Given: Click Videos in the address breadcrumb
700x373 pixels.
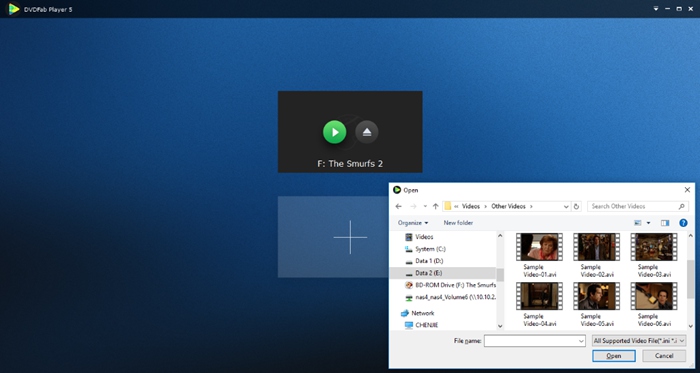Looking at the screenshot, I should click(x=471, y=207).
